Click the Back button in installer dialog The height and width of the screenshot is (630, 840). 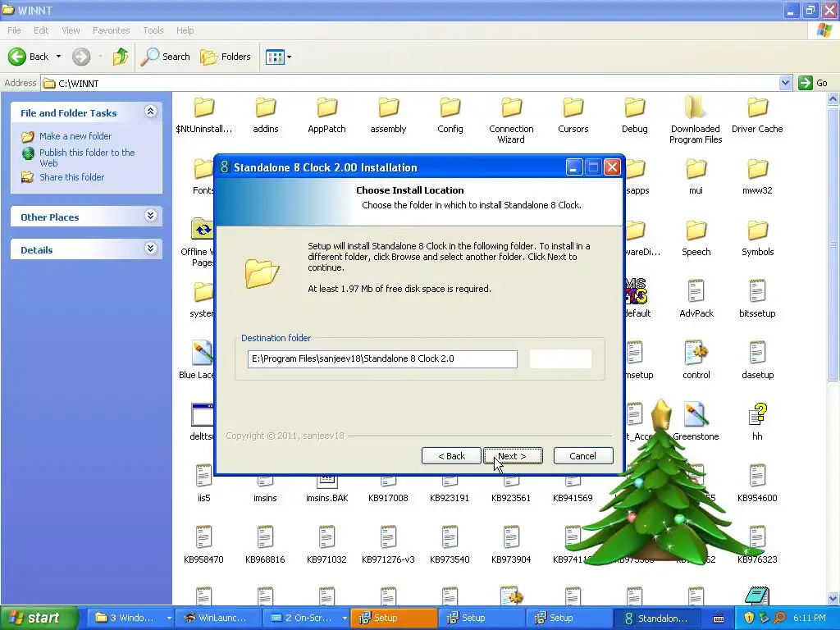pyautogui.click(x=451, y=456)
